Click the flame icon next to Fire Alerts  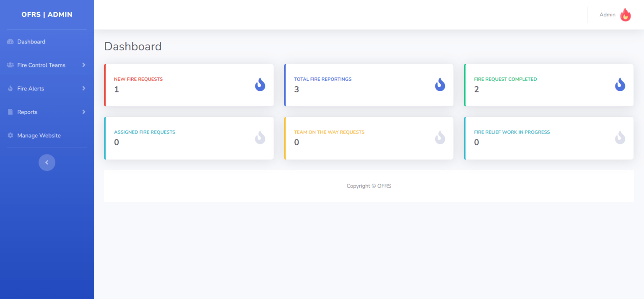(10, 88)
